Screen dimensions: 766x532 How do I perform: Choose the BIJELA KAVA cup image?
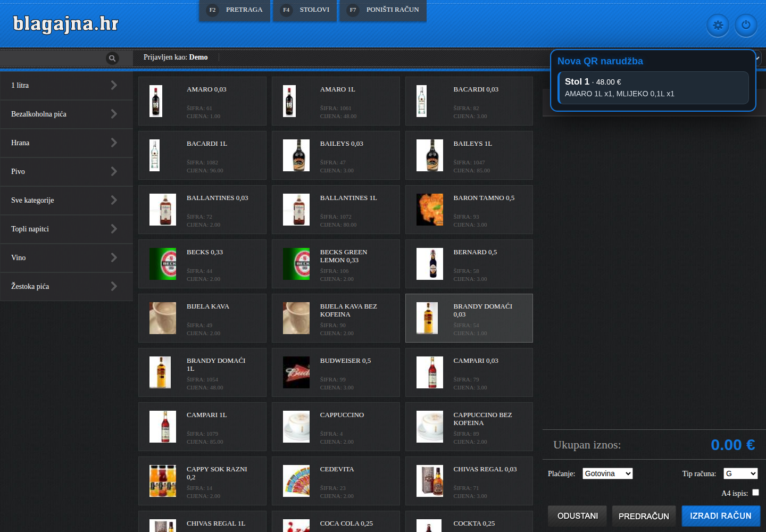pyautogui.click(x=163, y=318)
